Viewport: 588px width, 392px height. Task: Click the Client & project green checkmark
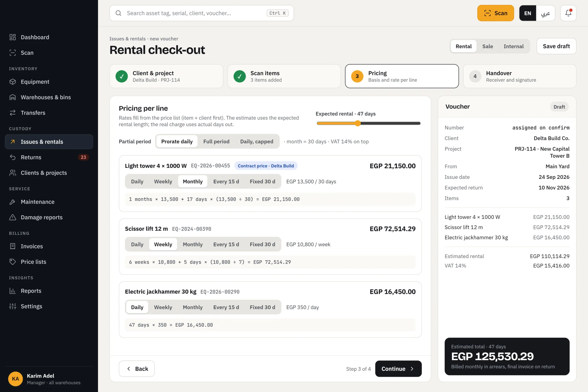point(122,76)
